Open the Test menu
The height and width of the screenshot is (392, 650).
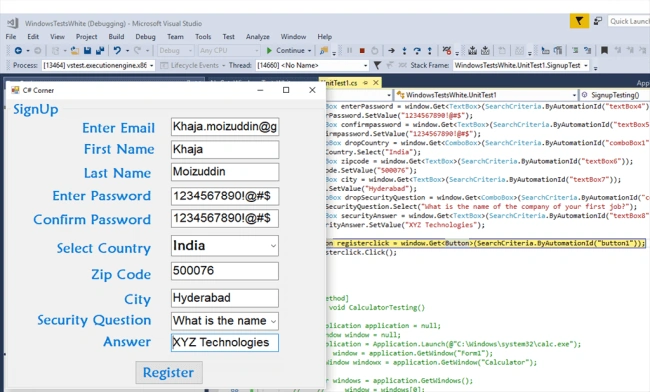click(228, 36)
